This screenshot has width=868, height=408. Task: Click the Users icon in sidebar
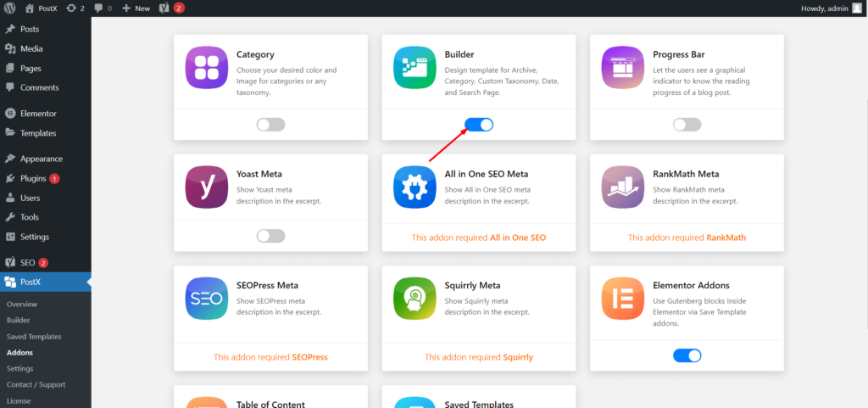coord(10,198)
